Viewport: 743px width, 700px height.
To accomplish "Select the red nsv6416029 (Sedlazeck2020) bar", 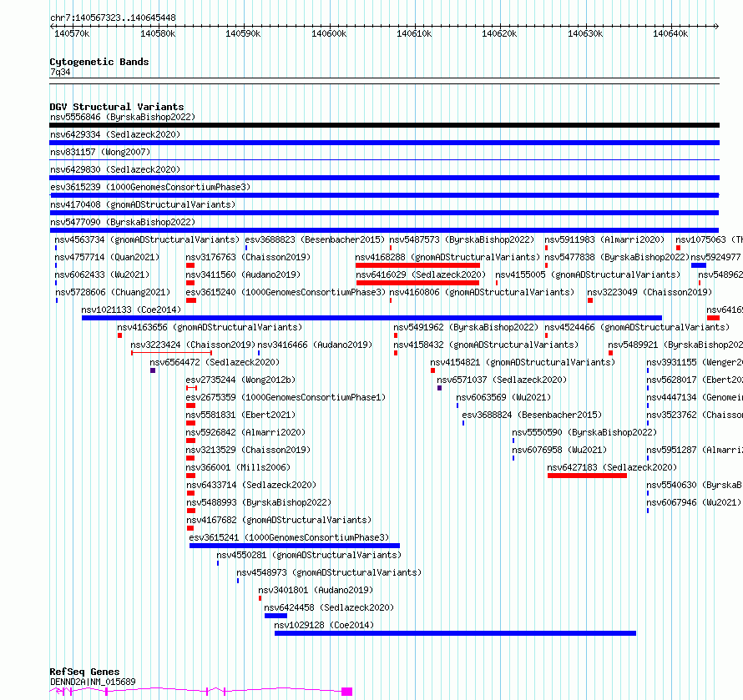I will coord(417,283).
